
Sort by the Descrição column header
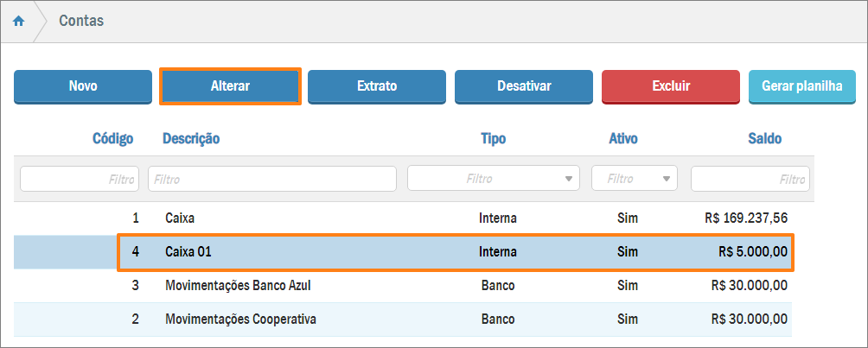191,138
